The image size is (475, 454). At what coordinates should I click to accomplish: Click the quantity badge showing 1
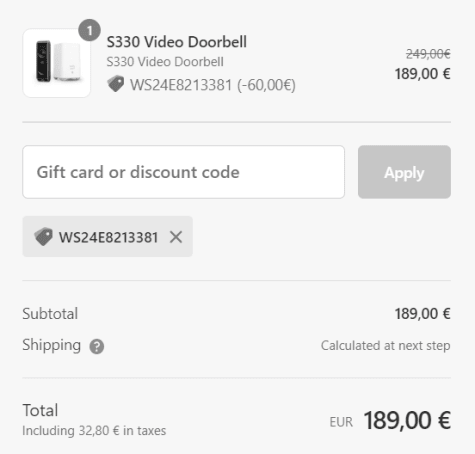click(89, 30)
